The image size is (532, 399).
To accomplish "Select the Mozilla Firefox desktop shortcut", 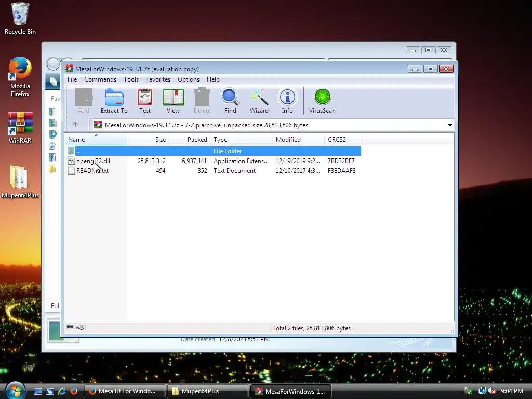I will tap(20, 77).
